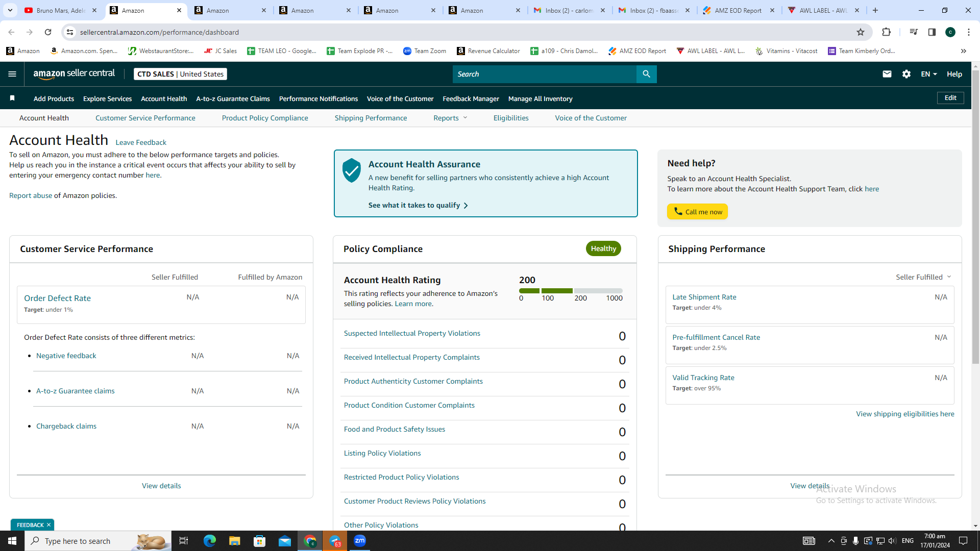Viewport: 980px width, 551px height.
Task: Open Chrome extensions puzzle icon
Action: coord(886,32)
